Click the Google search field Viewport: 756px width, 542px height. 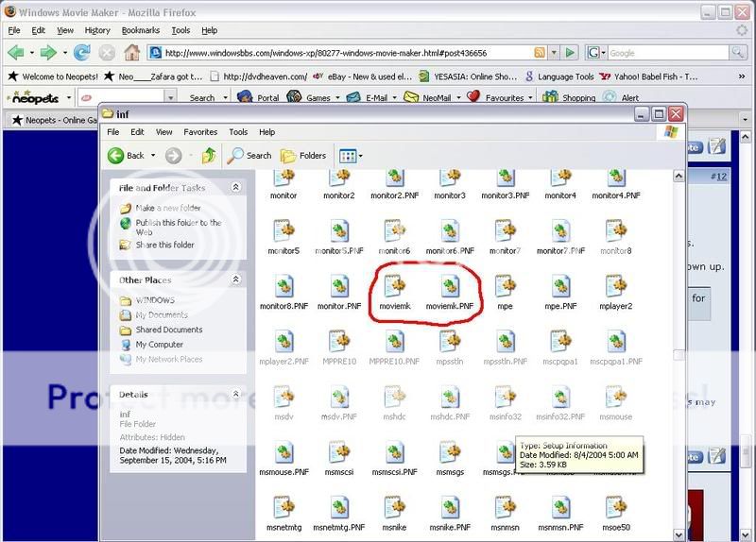pyautogui.click(x=668, y=53)
